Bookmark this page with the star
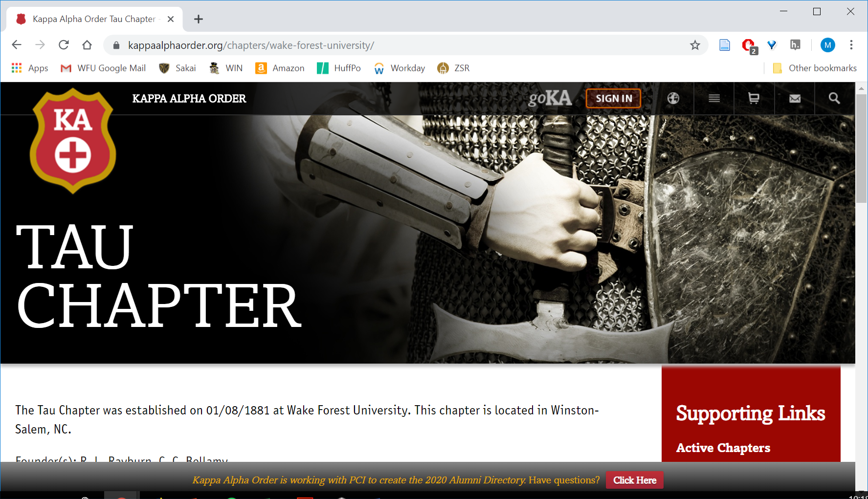The height and width of the screenshot is (499, 868). pos(695,45)
